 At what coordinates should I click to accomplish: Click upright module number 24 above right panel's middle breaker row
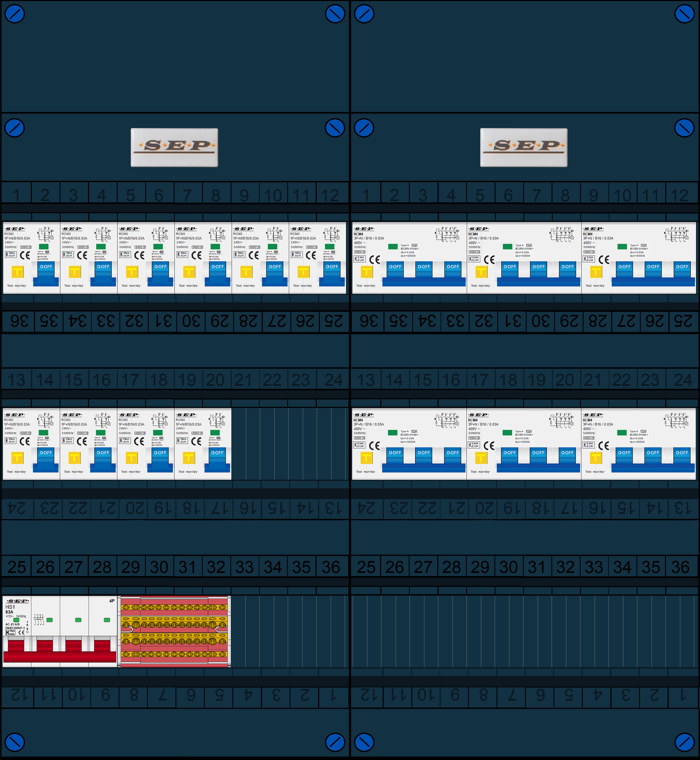click(x=683, y=380)
